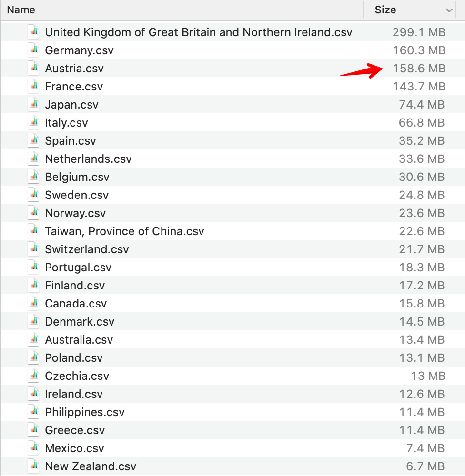
Task: Click the 158.6 MB size value
Action: pyautogui.click(x=419, y=68)
